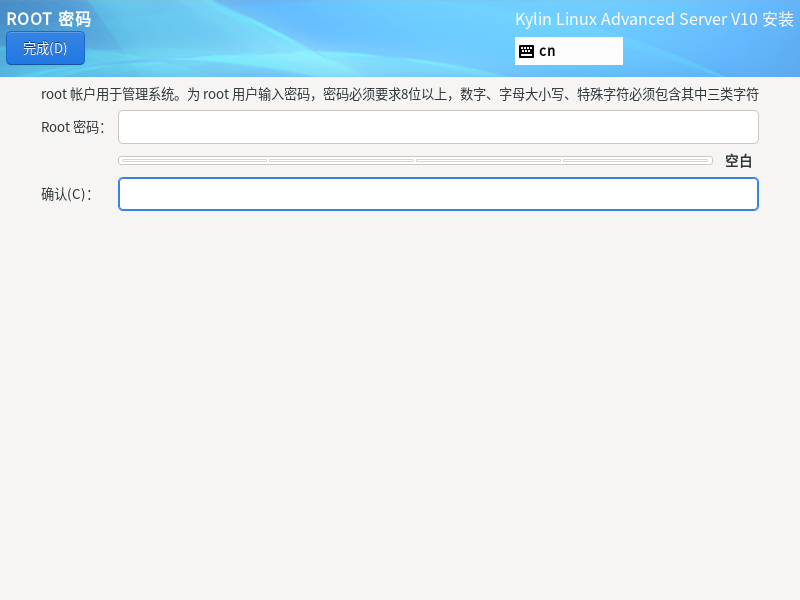Activate the Done button in the top-left

coord(44,47)
